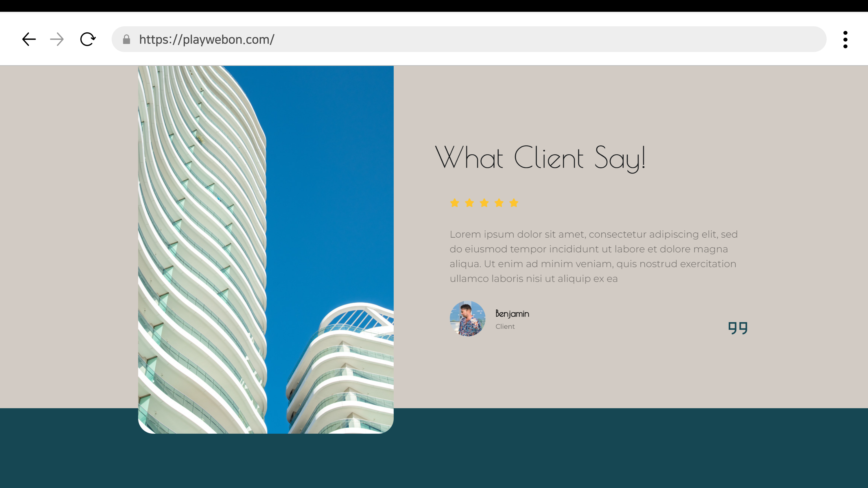
Task: Reload the page with refresh icon
Action: [88, 39]
